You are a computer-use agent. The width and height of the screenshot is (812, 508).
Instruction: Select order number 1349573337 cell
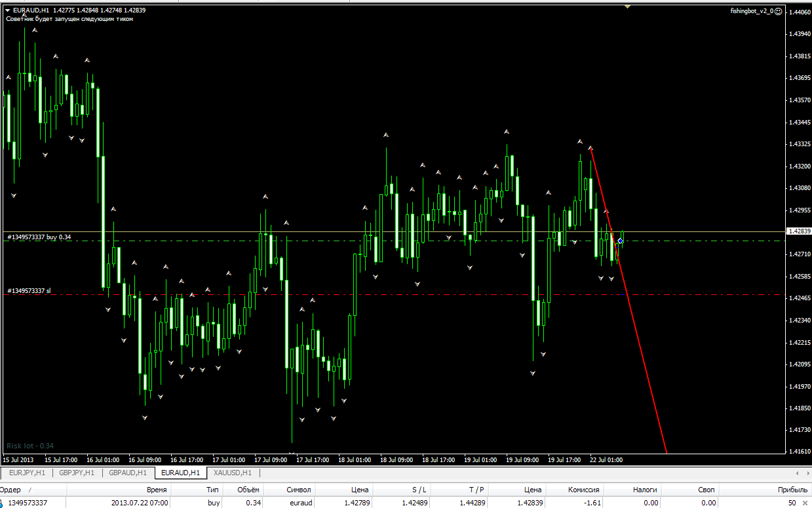pyautogui.click(x=28, y=503)
